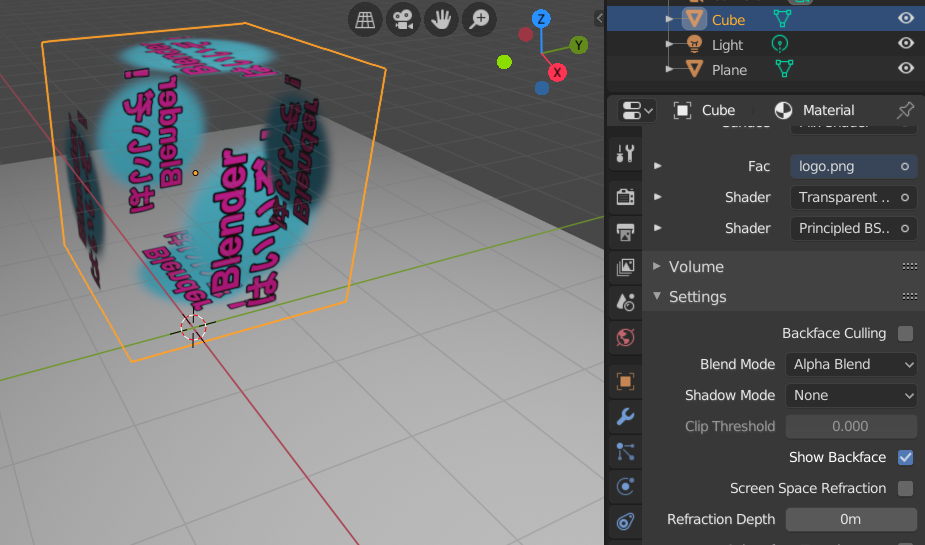
Task: Open the Tool properties tab
Action: point(625,153)
